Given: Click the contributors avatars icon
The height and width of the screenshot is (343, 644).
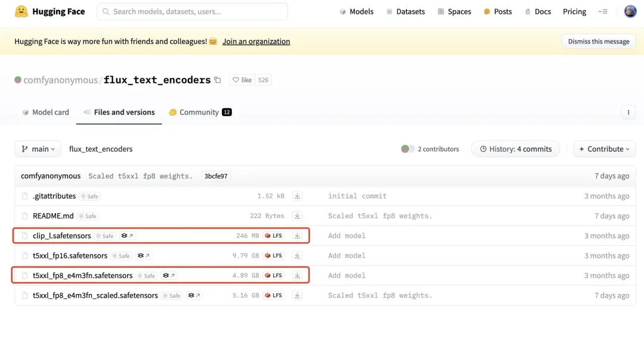Looking at the screenshot, I should pyautogui.click(x=408, y=149).
